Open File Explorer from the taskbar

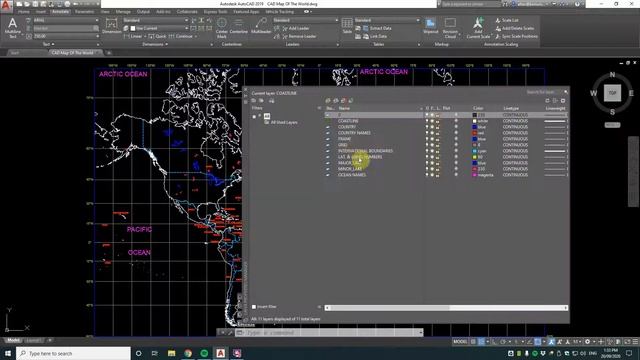point(171,353)
